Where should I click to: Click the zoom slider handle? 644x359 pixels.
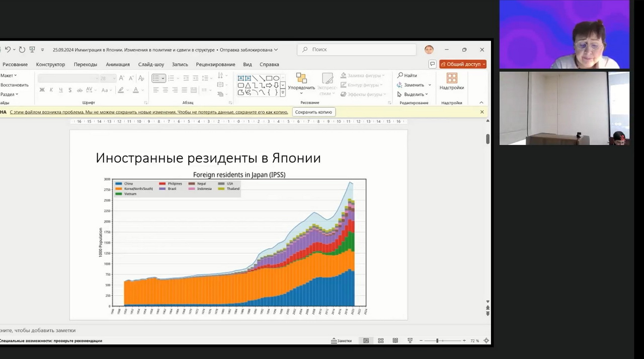tap(437, 341)
